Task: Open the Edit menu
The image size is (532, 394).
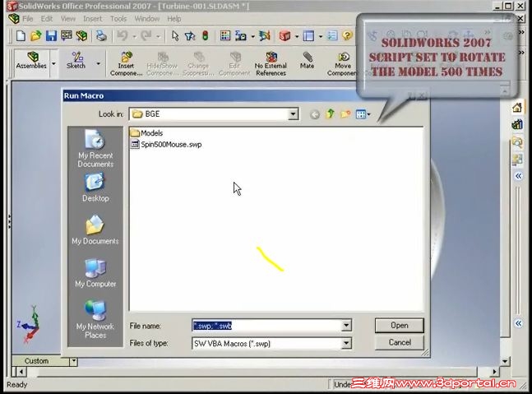Action: (47, 19)
